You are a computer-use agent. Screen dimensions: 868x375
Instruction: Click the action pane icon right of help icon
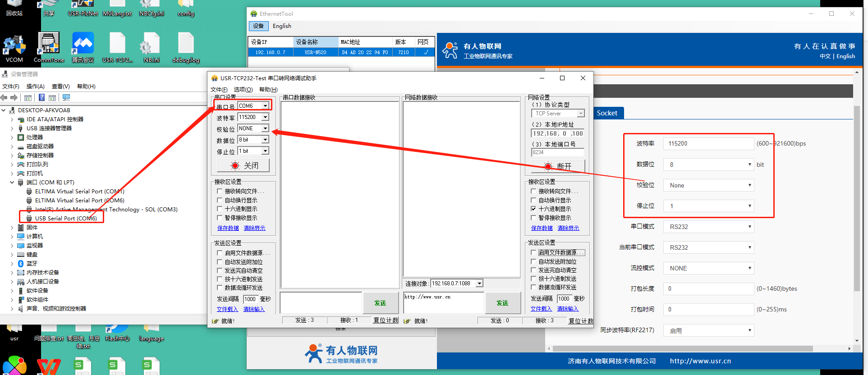[52, 98]
